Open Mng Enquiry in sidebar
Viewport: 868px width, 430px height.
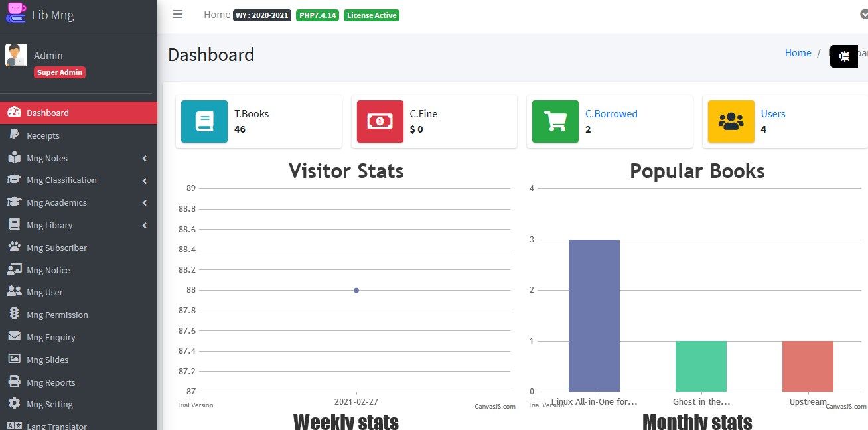point(78,337)
